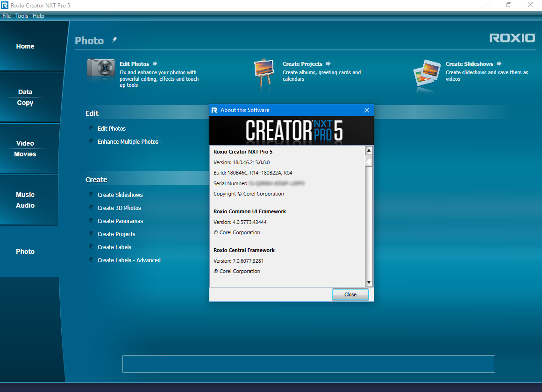
Task: Click the arrow icon next to Create Projects
Action: tap(328, 63)
